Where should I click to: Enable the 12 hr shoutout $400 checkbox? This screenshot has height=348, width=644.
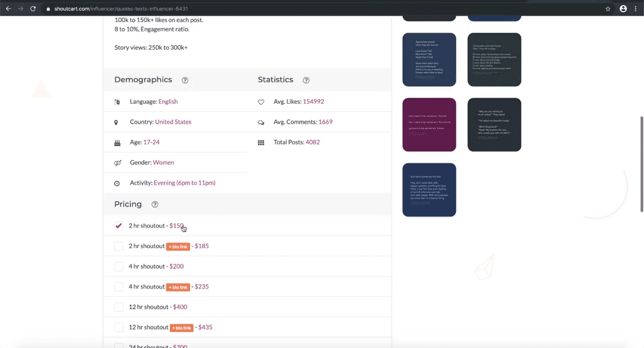click(119, 307)
